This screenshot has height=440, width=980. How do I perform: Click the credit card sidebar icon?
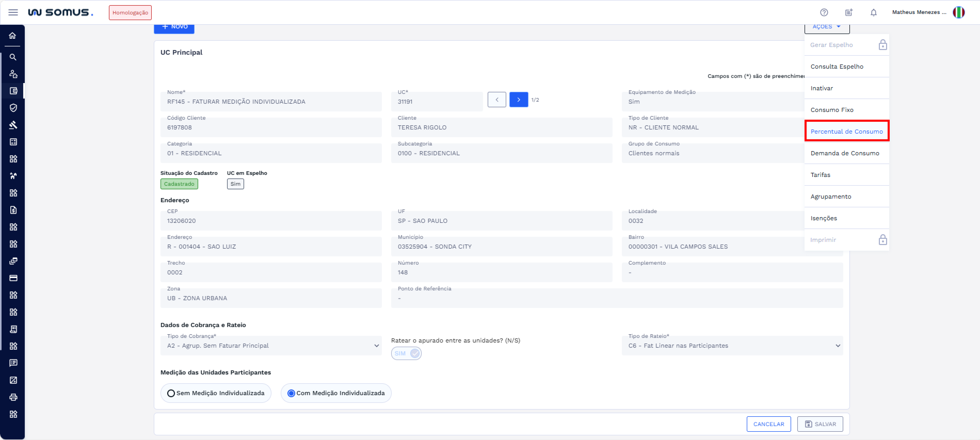[x=13, y=278]
